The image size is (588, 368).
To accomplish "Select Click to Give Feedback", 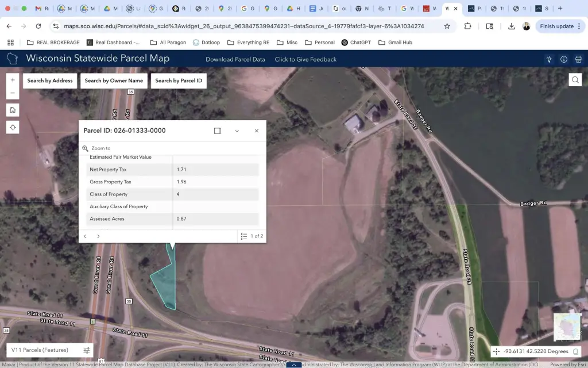I will (x=305, y=59).
